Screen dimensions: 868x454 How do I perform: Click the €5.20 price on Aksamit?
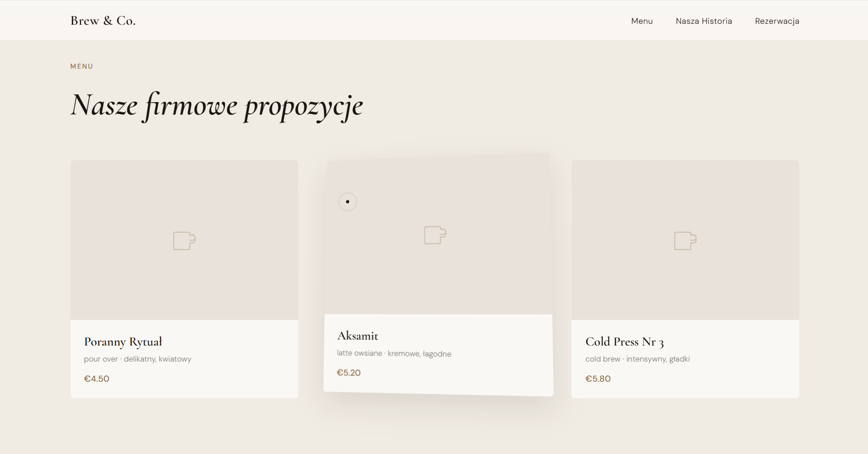click(x=349, y=373)
